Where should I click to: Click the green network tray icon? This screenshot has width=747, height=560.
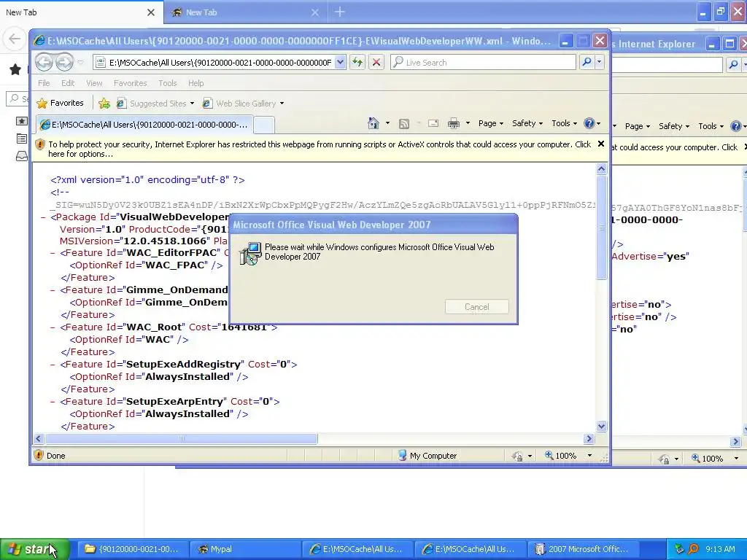(x=679, y=549)
